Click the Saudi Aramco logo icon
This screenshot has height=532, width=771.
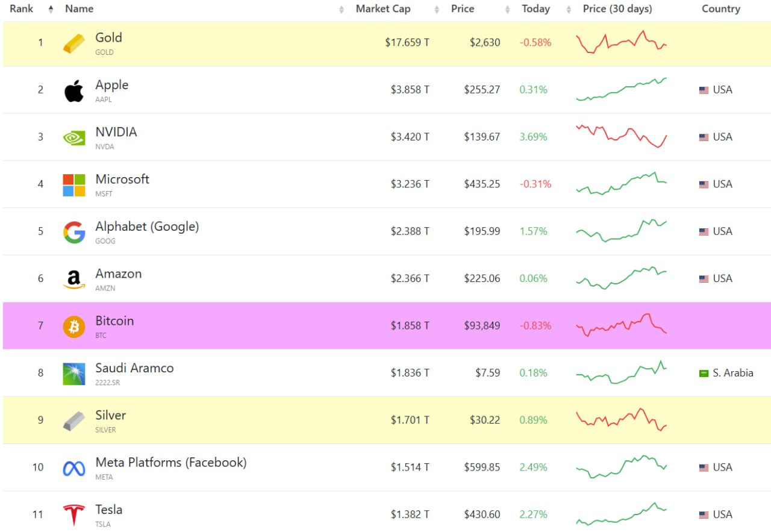coord(74,374)
